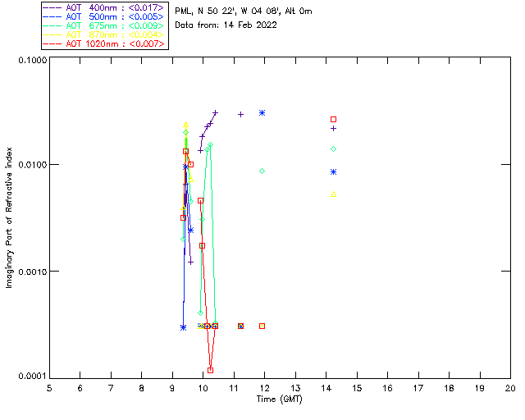Click the "AOT 400nm : <0.017>" legend entry
Screen dimensions: 525x420
pyautogui.click(x=103, y=7)
